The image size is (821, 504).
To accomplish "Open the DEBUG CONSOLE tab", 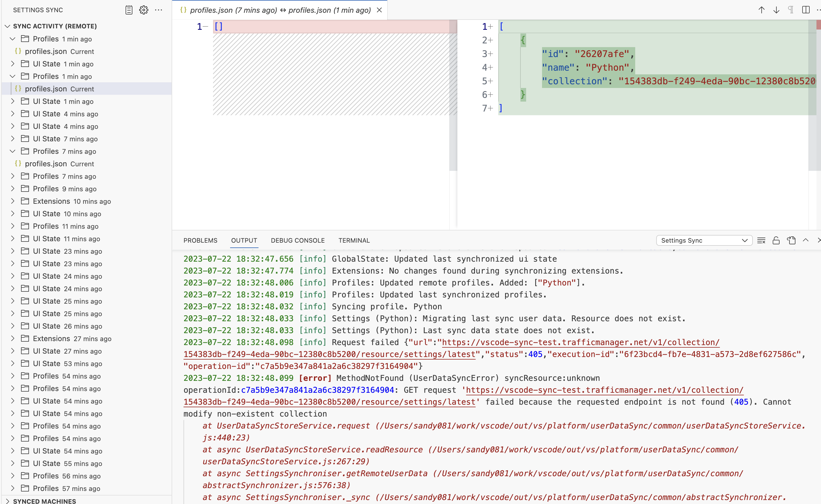I will (297, 240).
